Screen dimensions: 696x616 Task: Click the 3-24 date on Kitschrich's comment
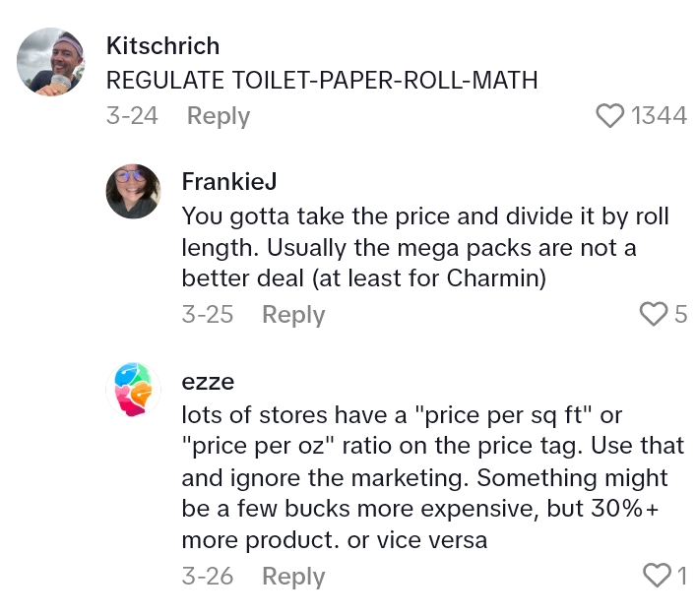pos(132,116)
